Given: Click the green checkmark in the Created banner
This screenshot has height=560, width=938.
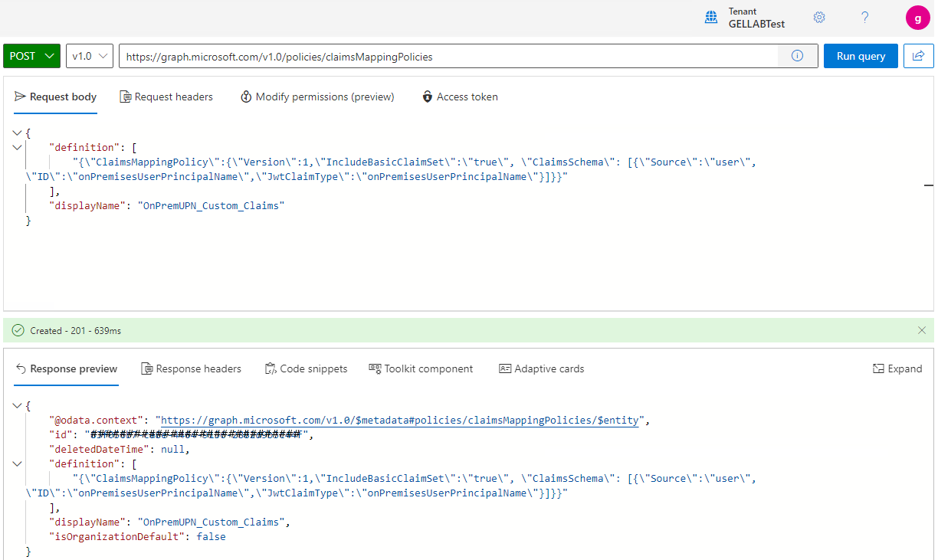Looking at the screenshot, I should click(x=17, y=330).
